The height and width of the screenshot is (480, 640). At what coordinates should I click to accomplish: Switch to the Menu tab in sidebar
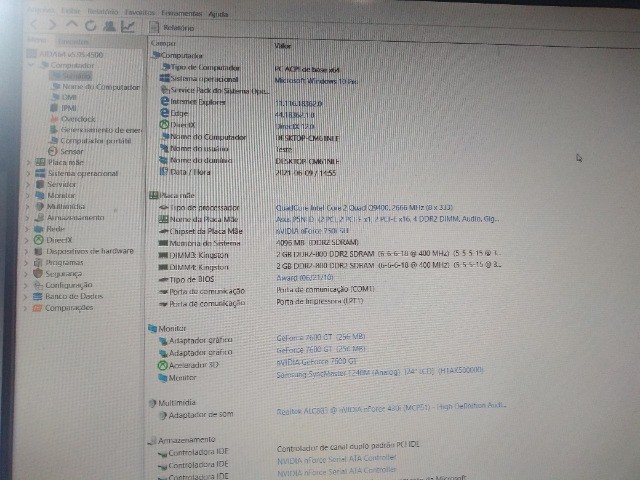click(x=37, y=40)
